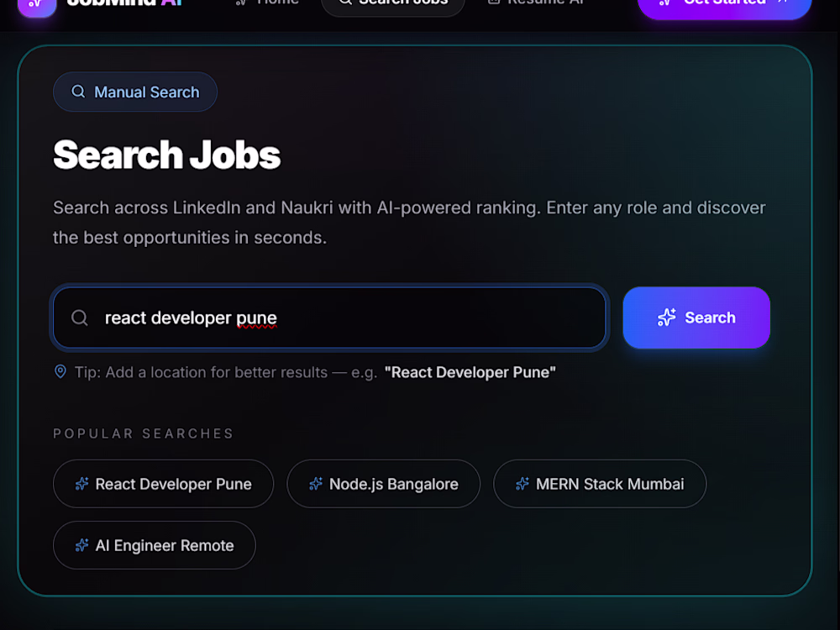Click the magnifier icon in Manual Search badge
840x630 pixels.
point(78,92)
